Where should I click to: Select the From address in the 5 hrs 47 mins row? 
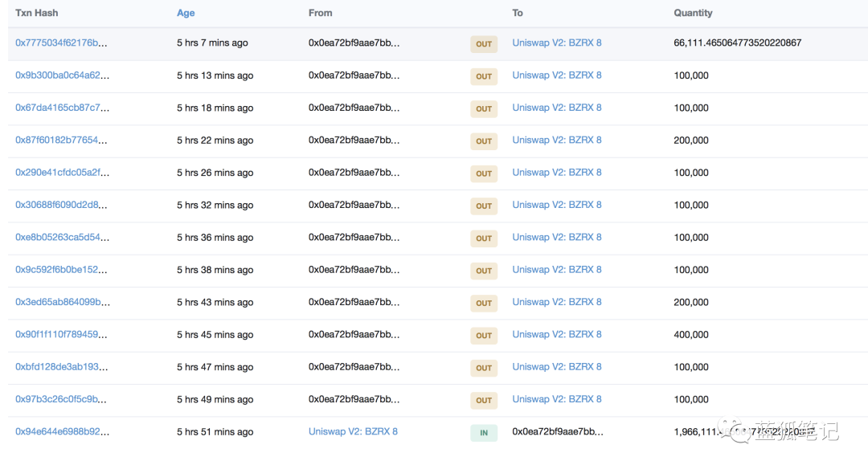pos(354,367)
